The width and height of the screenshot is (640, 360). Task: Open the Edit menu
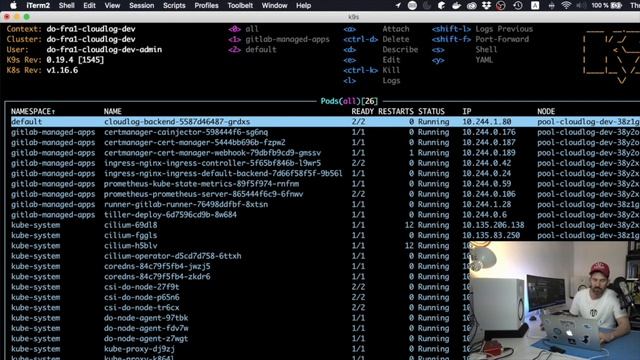(89, 5)
